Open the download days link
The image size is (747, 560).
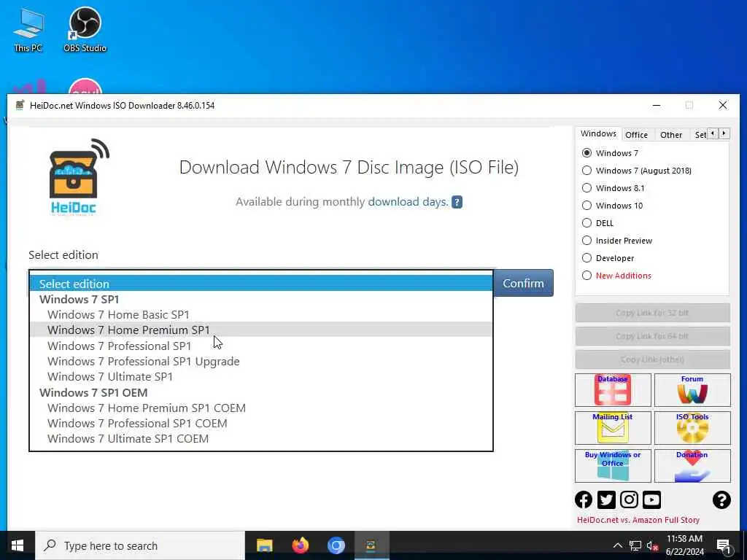coord(408,202)
